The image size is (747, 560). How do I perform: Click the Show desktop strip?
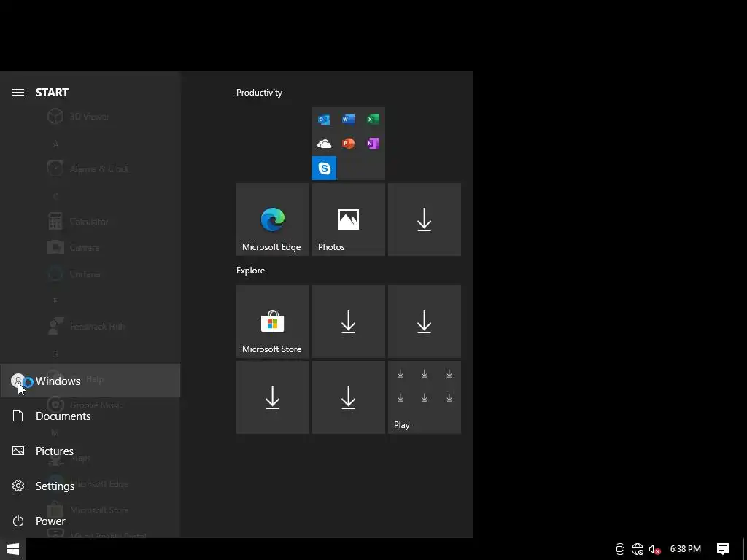745,549
